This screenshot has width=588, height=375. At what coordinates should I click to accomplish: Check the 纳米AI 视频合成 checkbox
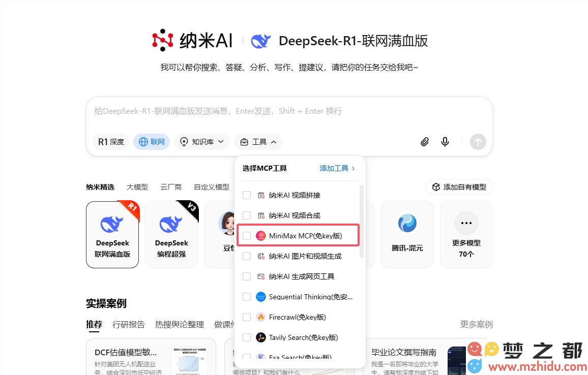(x=247, y=215)
